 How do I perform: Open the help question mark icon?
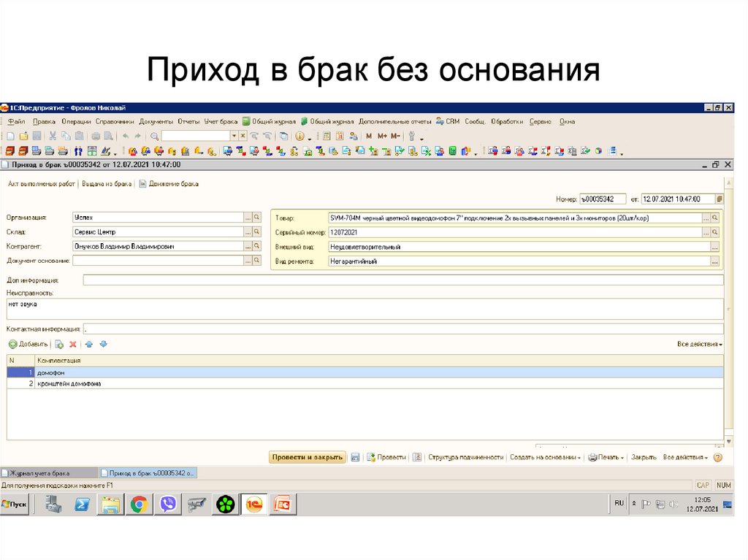[717, 457]
